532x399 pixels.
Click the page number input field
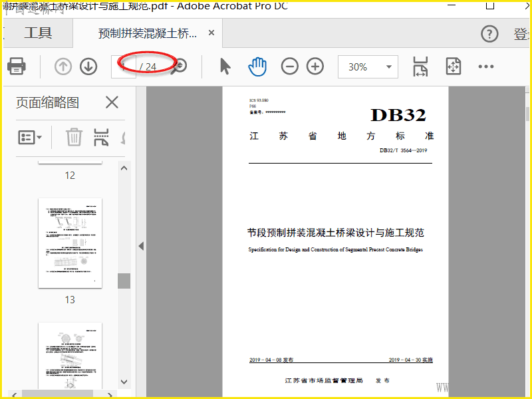[124, 67]
